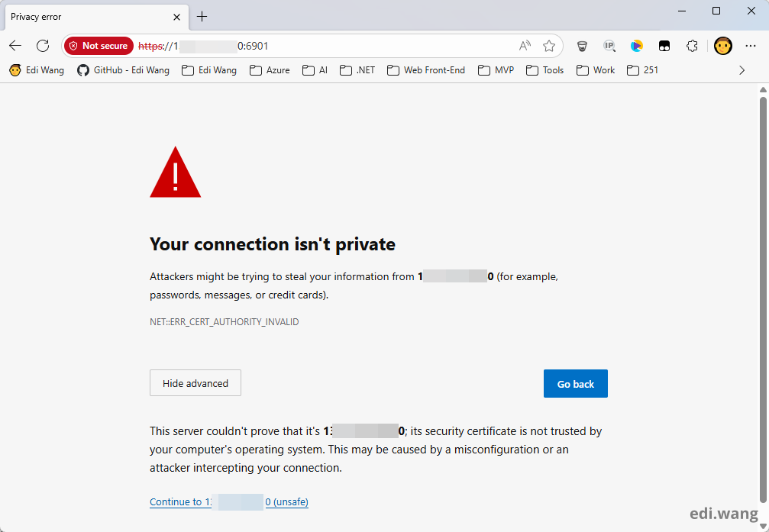769x532 pixels.
Task: Show the Not secure site info badge
Action: pos(99,46)
